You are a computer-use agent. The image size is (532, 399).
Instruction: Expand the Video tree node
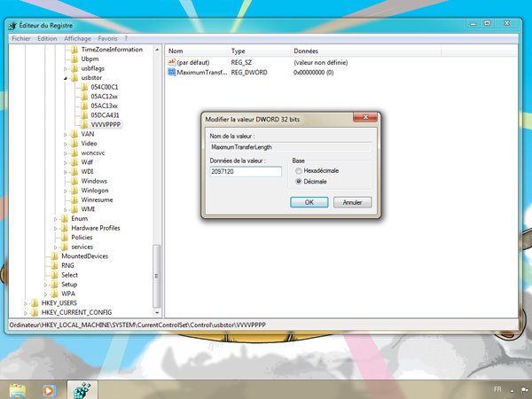click(x=66, y=144)
